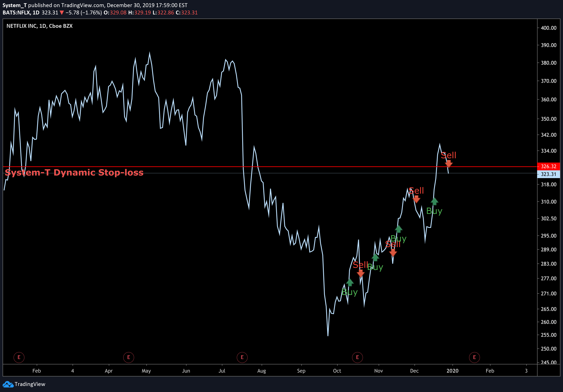
Task: Click the red 326.32 stop-loss price label
Action: point(549,166)
